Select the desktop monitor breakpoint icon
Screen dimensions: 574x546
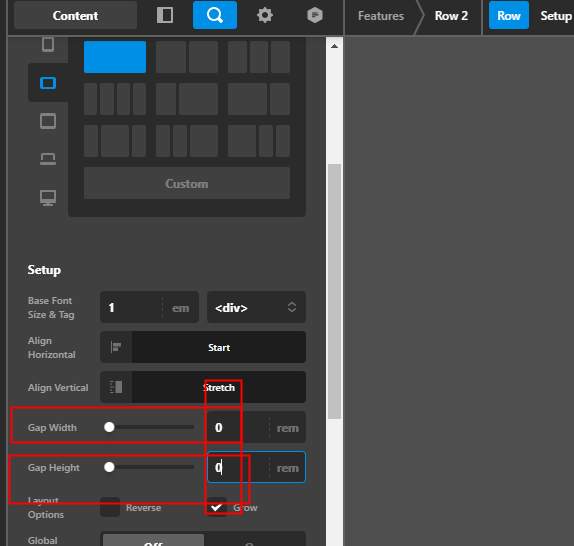tap(48, 198)
